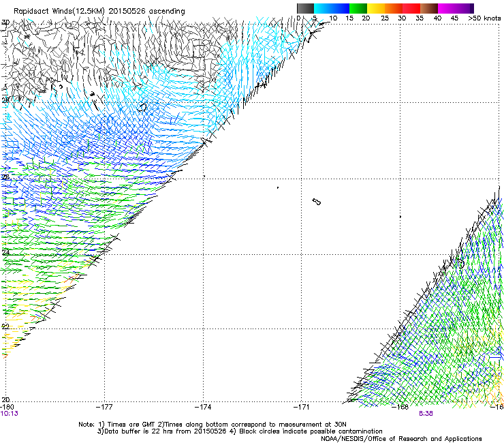Select the legend "40" knots label
This screenshot has height=443, width=504.
tap(437, 18)
